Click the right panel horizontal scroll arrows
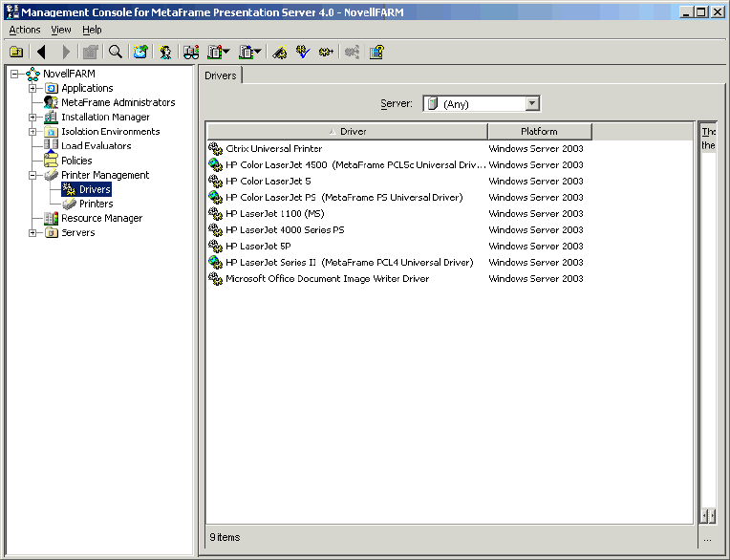 (x=708, y=516)
